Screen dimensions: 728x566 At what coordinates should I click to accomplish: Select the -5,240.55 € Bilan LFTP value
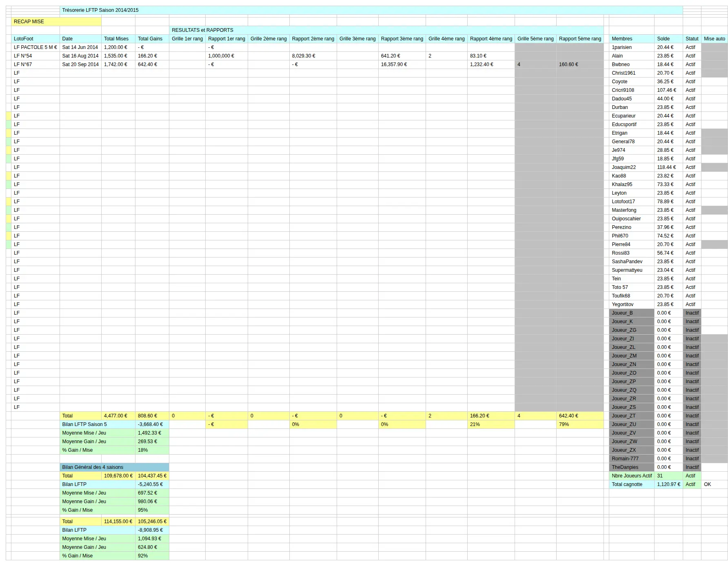click(152, 484)
